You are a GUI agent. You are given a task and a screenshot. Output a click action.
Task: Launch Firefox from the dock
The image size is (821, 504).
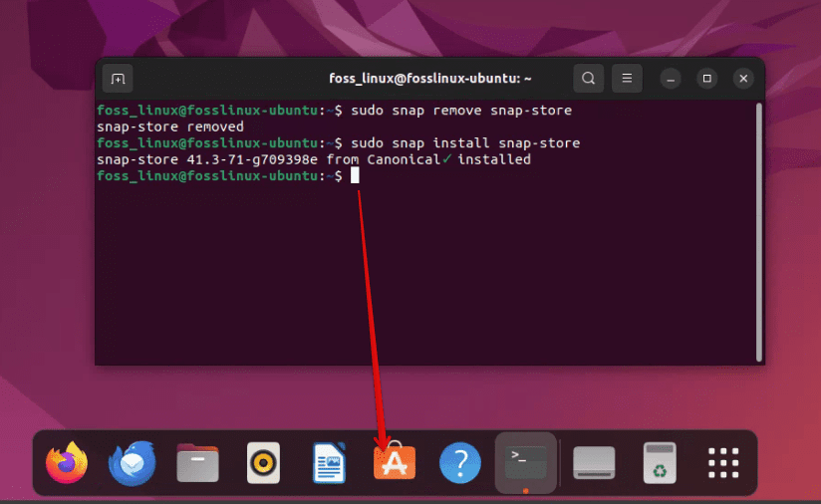tap(67, 462)
